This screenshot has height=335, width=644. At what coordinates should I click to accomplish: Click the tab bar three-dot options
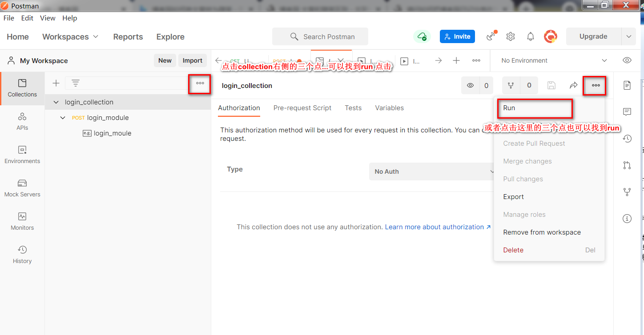tap(476, 60)
